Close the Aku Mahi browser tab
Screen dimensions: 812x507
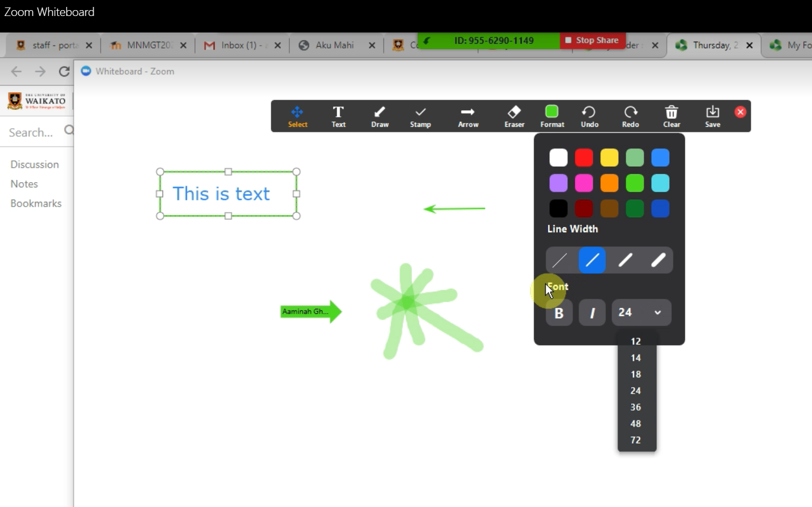click(372, 45)
